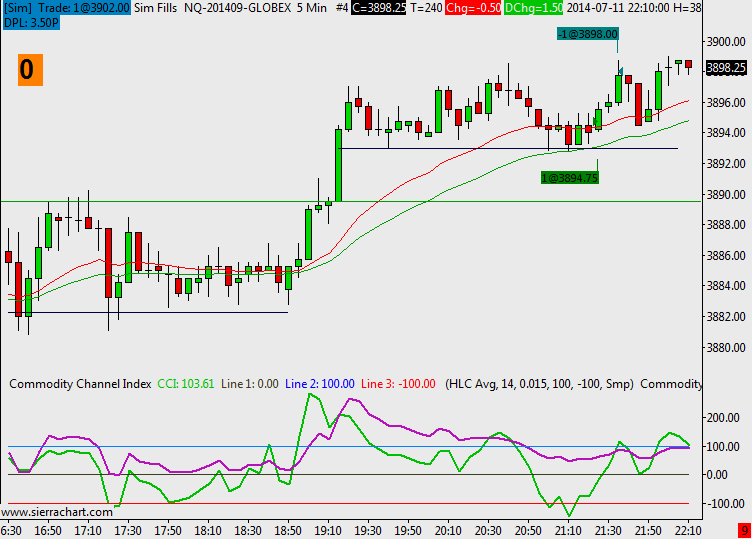Click the "Sim Fills" header text
This screenshot has width=752, height=539.
tap(155, 8)
